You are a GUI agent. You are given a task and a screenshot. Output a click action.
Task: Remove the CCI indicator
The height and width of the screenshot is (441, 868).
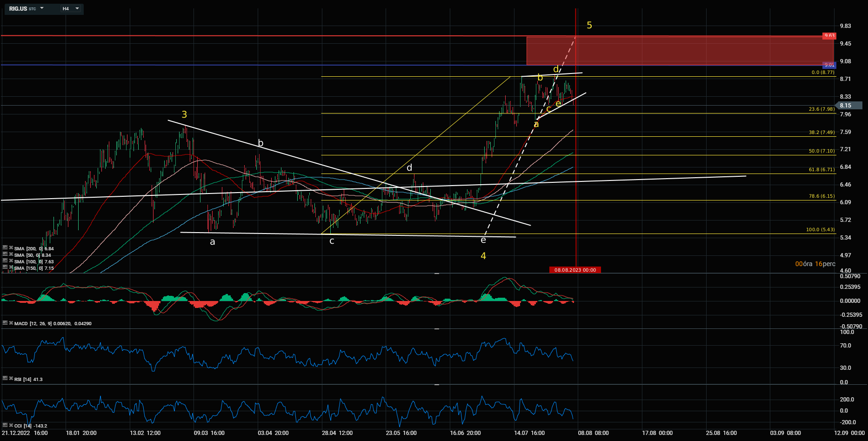coord(11,425)
